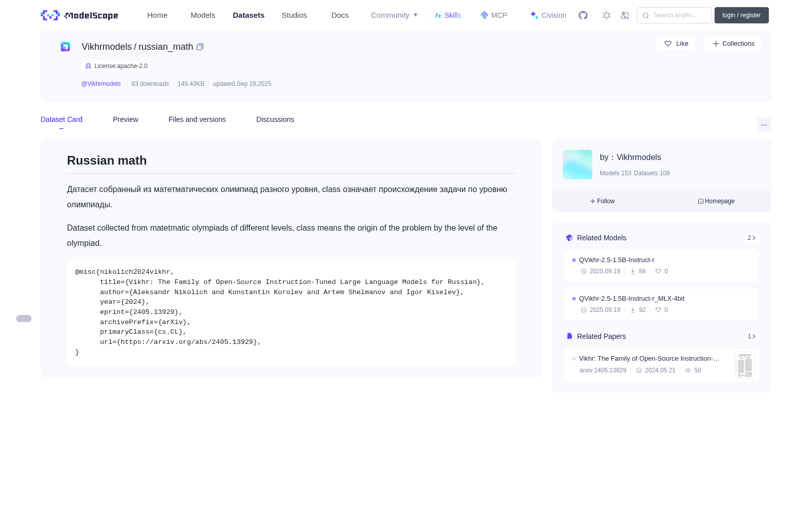Switch to Files and versions tab

197,119
